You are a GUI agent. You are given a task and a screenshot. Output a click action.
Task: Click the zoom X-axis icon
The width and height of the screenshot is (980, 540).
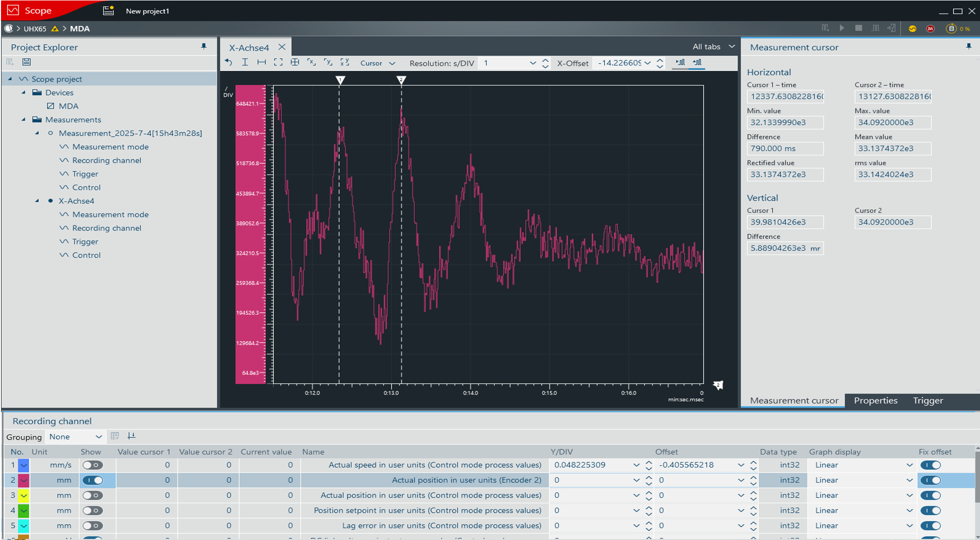tap(311, 62)
